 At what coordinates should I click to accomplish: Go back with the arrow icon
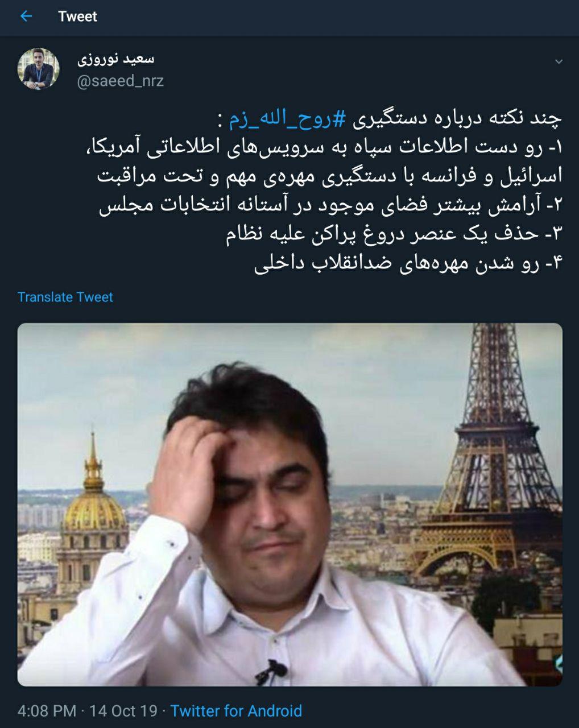[x=26, y=16]
